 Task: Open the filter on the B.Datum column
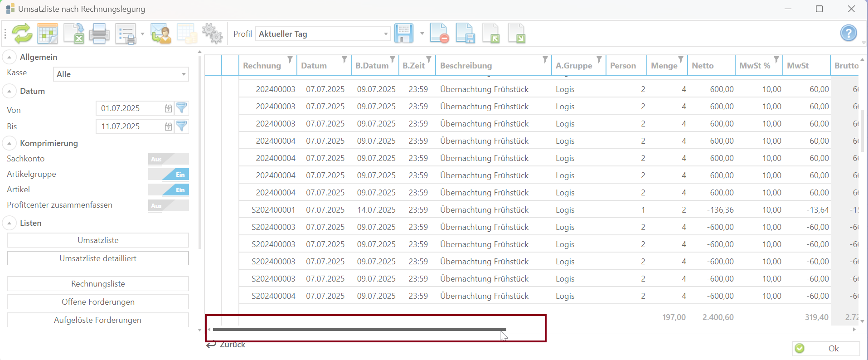tap(393, 59)
